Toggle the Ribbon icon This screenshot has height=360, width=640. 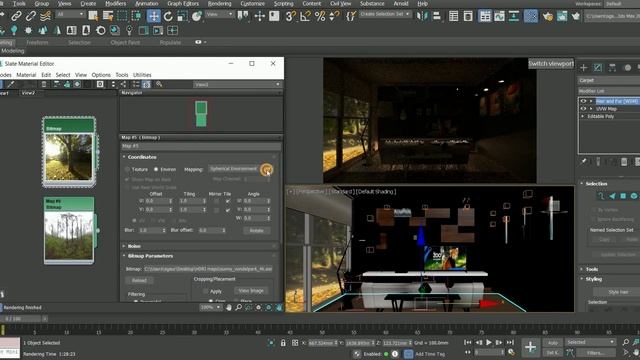click(x=484, y=16)
